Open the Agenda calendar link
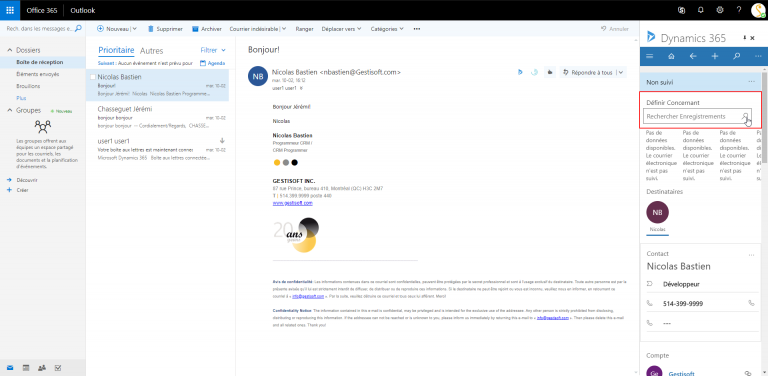 point(213,63)
